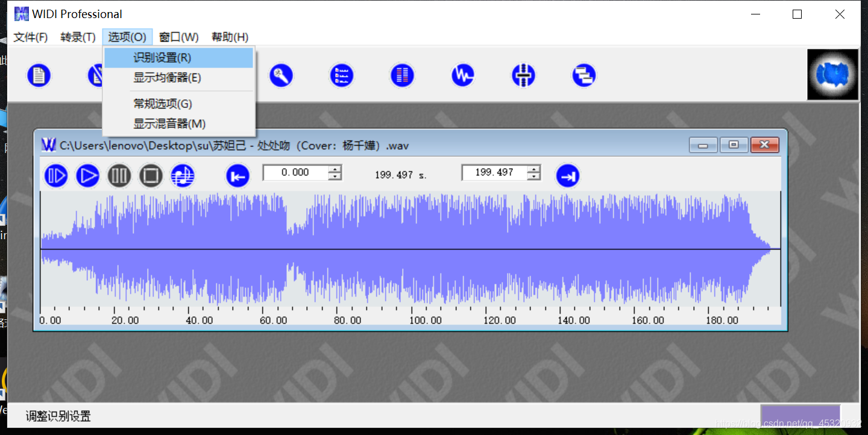Screen dimensions: 868x435
Task: Click the partly hidden crossed-note toolbar icon
Action: coord(95,75)
